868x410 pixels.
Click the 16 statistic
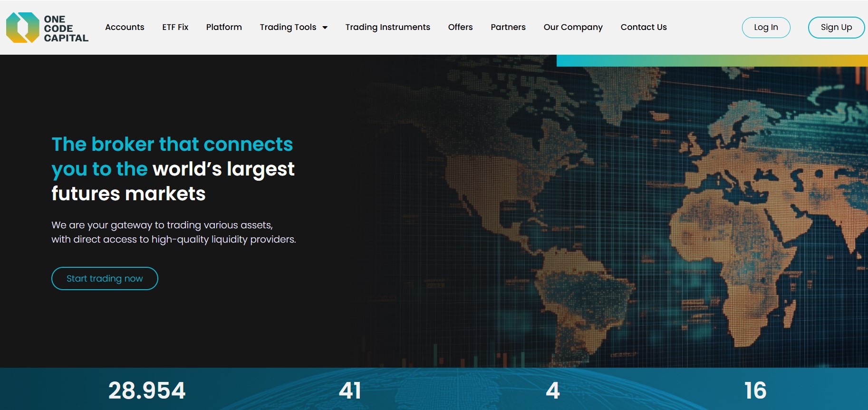pyautogui.click(x=755, y=390)
